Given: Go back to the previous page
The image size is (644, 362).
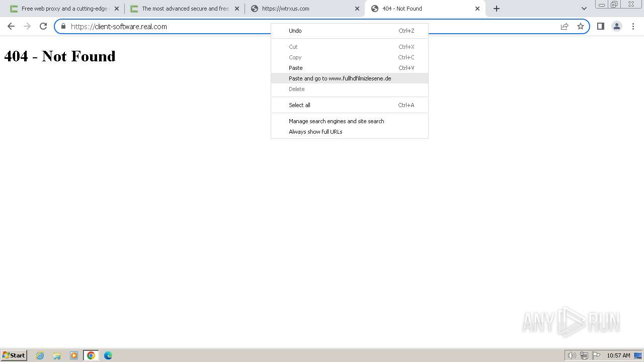Looking at the screenshot, I should point(11,26).
